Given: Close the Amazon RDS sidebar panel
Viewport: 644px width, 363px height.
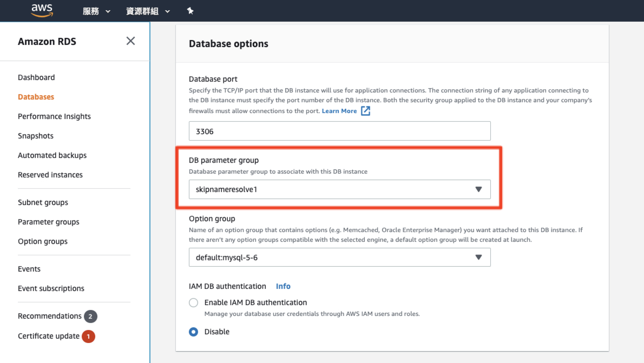Looking at the screenshot, I should [130, 41].
